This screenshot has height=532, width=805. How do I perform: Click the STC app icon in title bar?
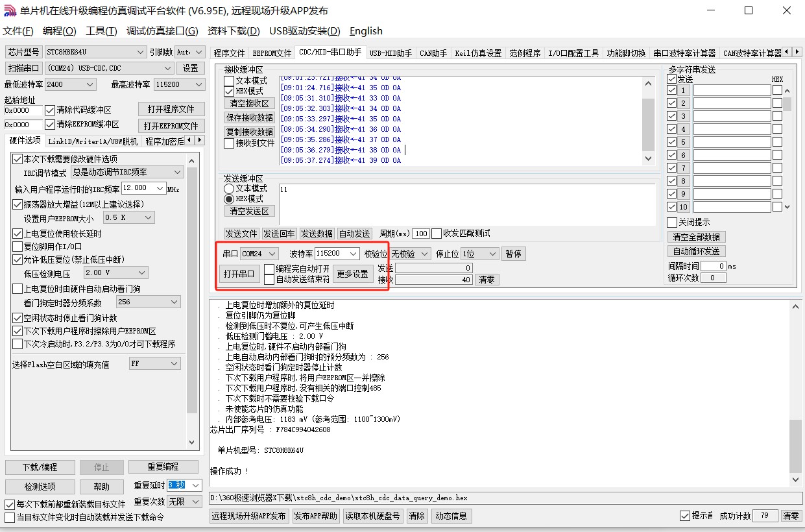(x=10, y=10)
